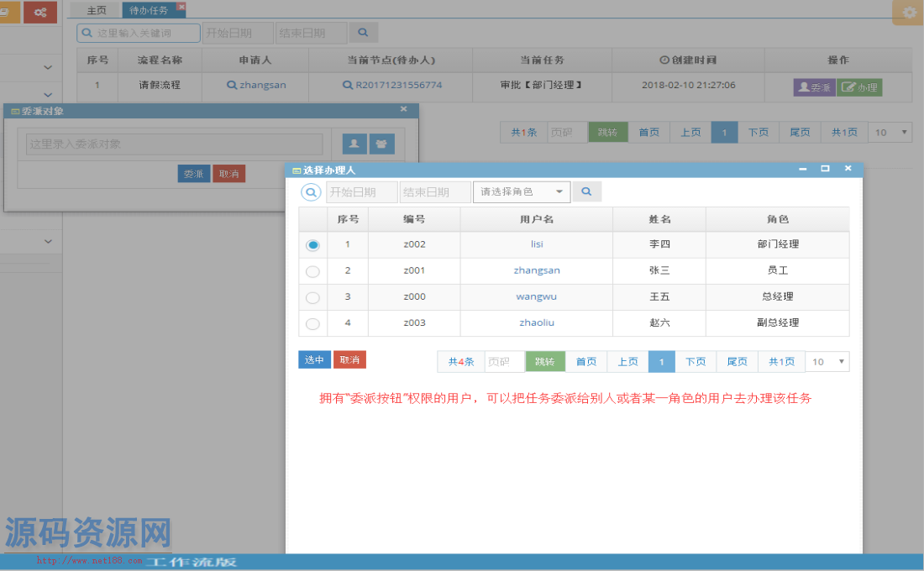Click the orange icon in the top-left corner

pos(8,12)
